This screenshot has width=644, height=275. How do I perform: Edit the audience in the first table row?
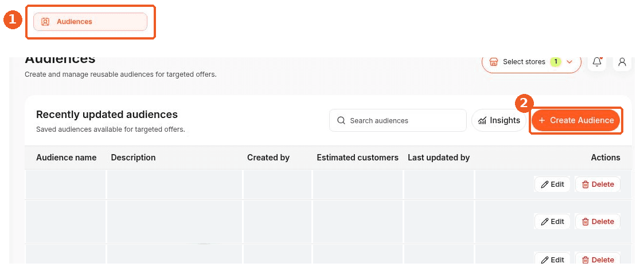552,184
